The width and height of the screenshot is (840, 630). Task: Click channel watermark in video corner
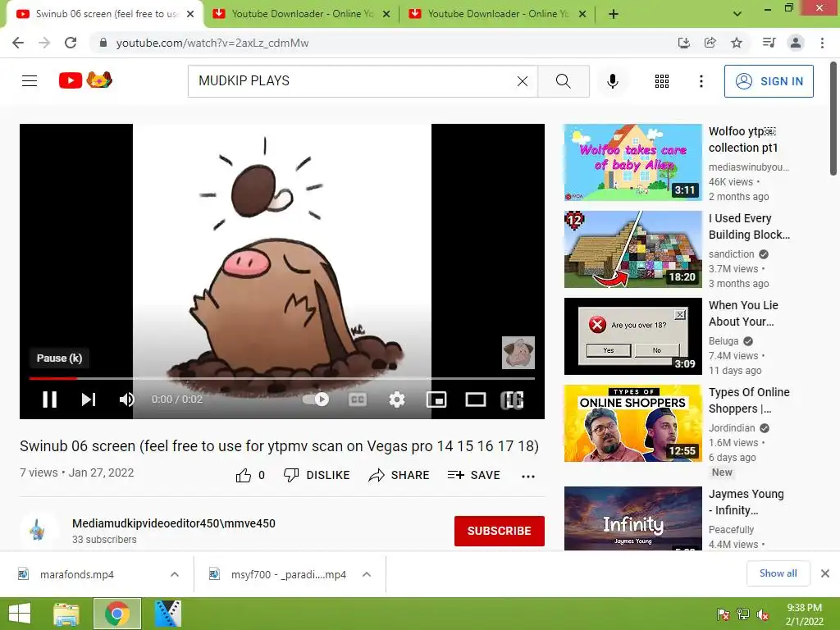coord(518,353)
